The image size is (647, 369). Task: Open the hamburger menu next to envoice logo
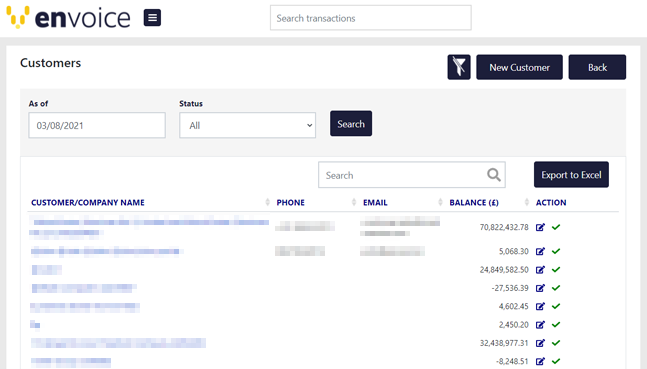pos(152,18)
